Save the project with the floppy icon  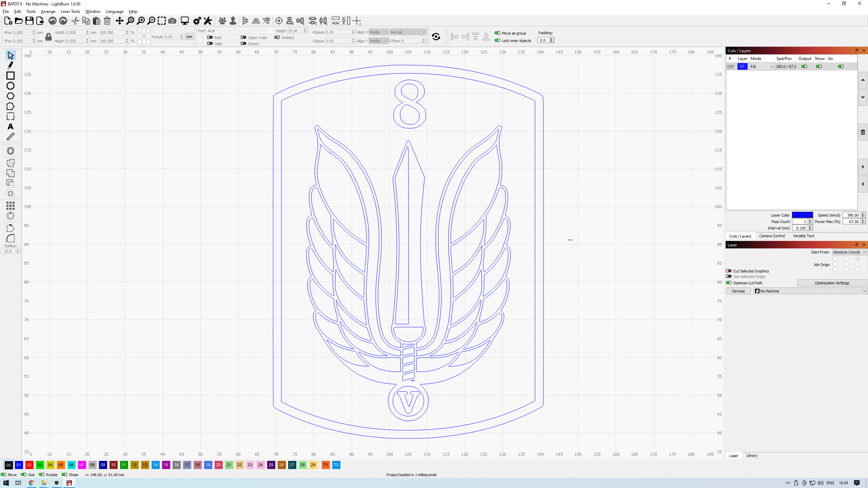pyautogui.click(x=29, y=21)
